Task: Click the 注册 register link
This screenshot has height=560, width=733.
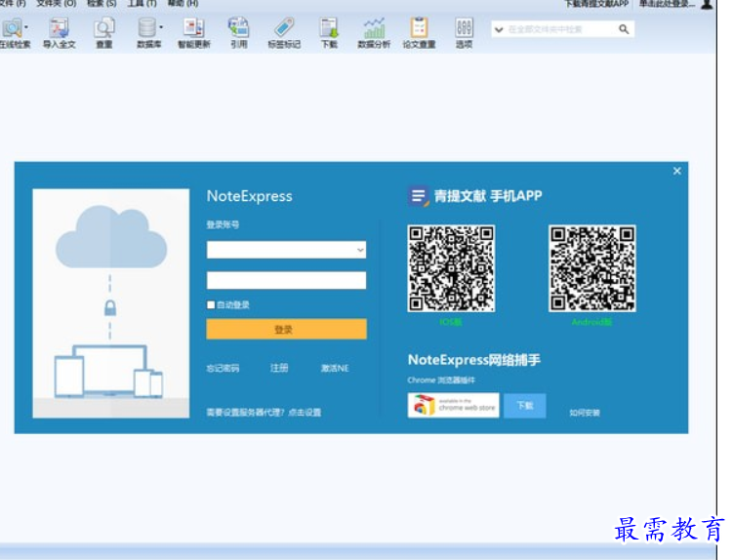Action: (279, 369)
